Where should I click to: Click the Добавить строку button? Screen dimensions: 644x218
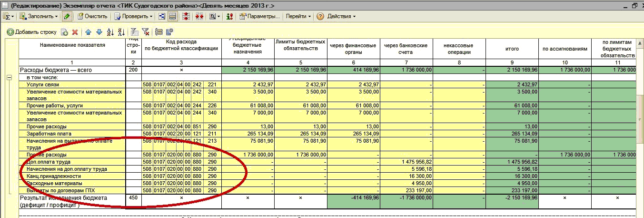(x=32, y=32)
